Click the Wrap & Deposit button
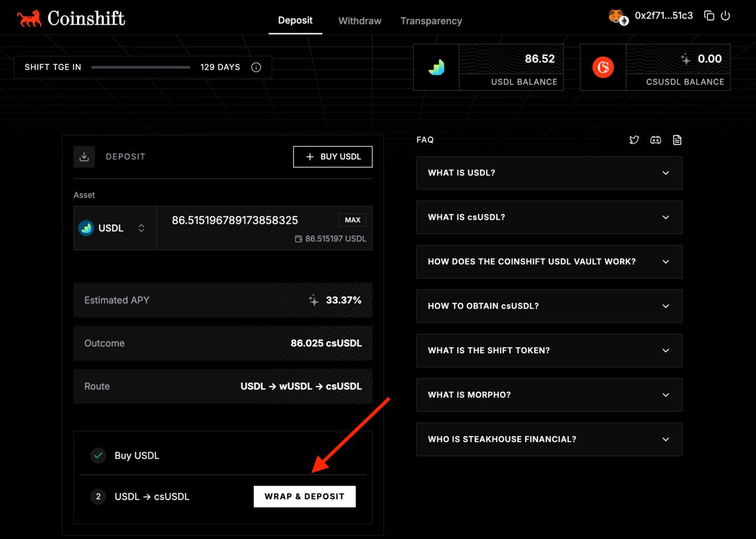 pyautogui.click(x=305, y=496)
